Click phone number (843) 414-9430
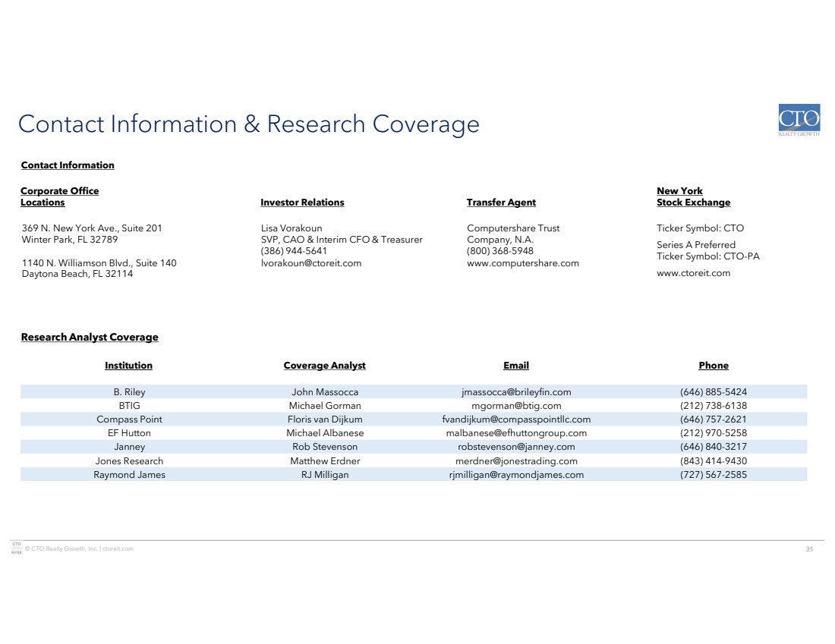 point(714,461)
